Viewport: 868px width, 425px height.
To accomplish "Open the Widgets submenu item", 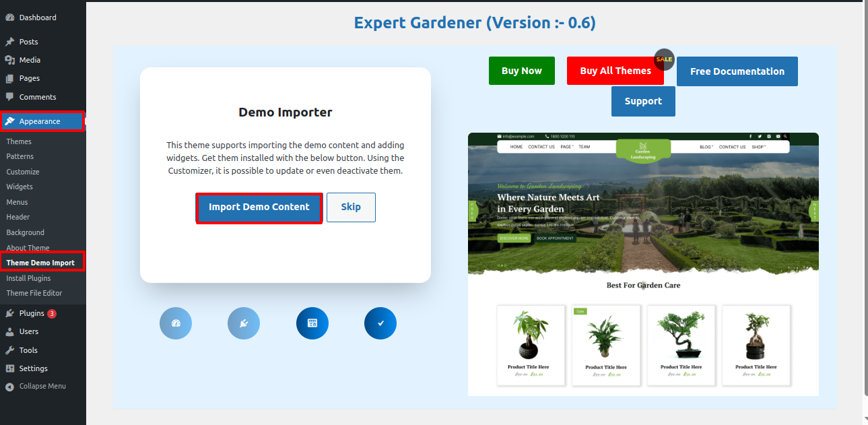I will click(x=20, y=187).
